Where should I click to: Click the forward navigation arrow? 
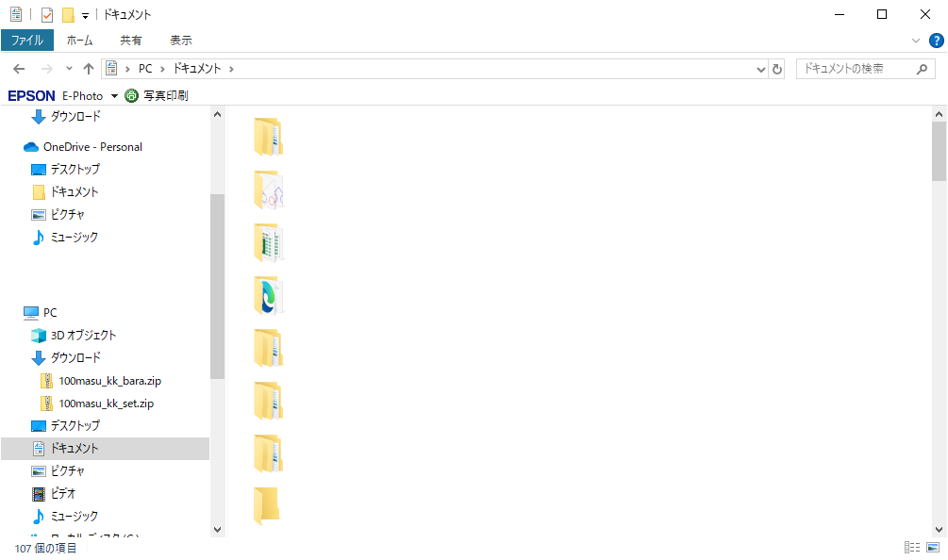point(46,69)
